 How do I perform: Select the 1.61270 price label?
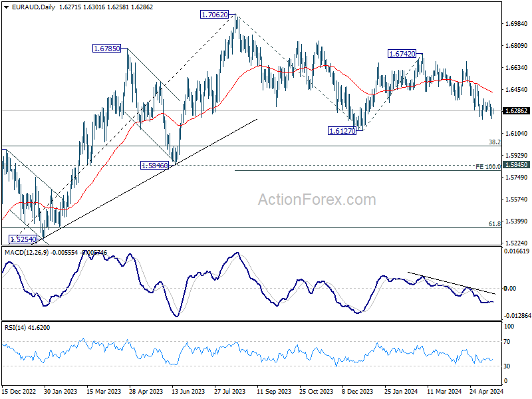click(x=342, y=130)
